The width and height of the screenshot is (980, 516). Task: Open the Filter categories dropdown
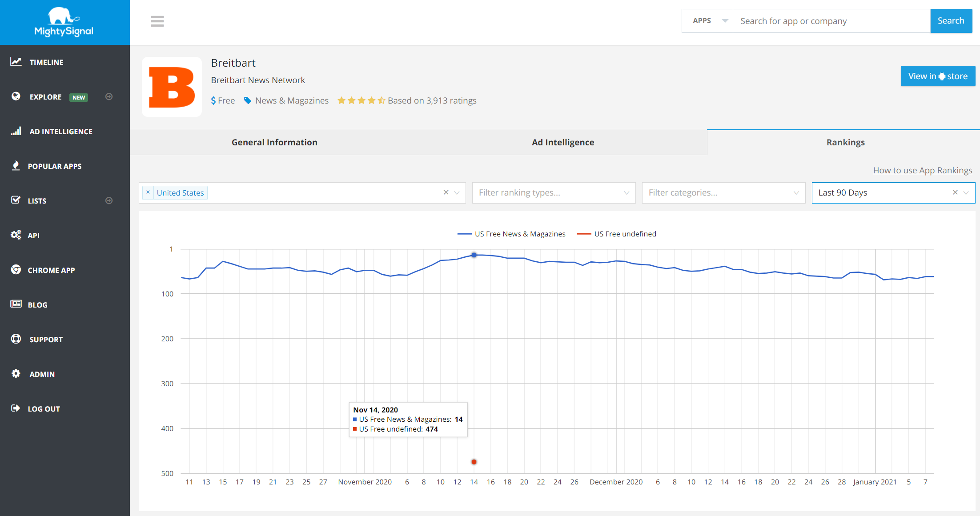tap(723, 193)
